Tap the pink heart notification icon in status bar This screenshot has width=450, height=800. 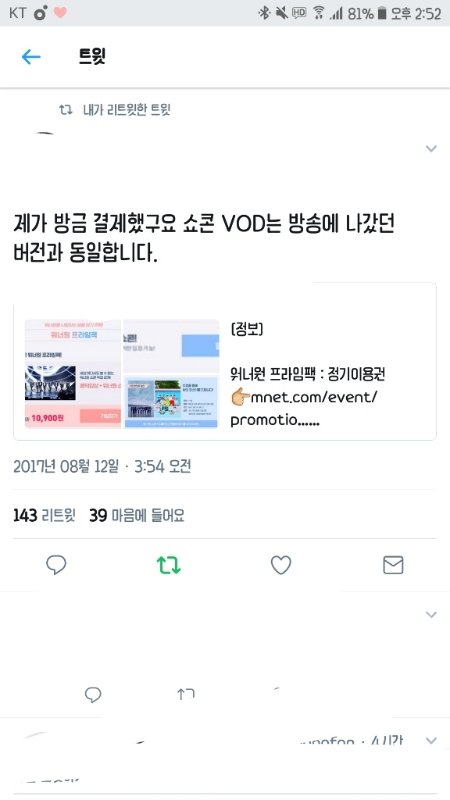tap(60, 13)
